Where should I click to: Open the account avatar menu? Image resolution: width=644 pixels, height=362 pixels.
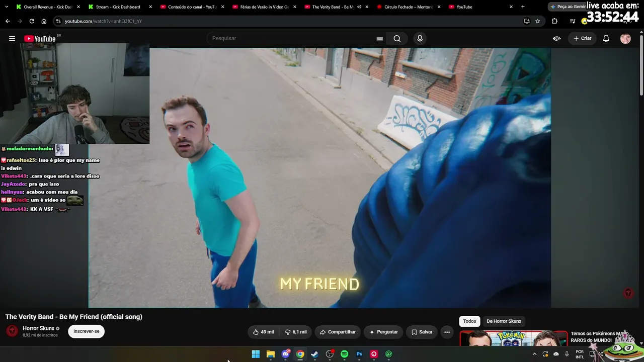click(625, 39)
